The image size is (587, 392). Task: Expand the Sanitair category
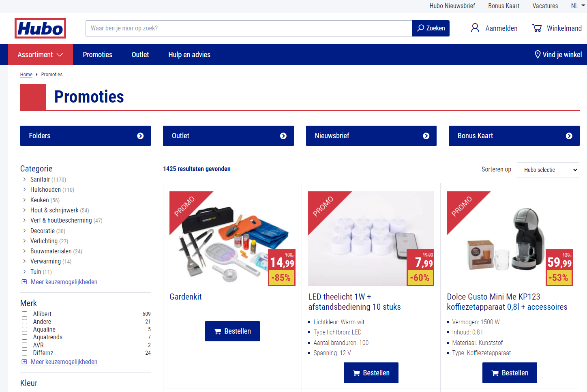tap(40, 179)
